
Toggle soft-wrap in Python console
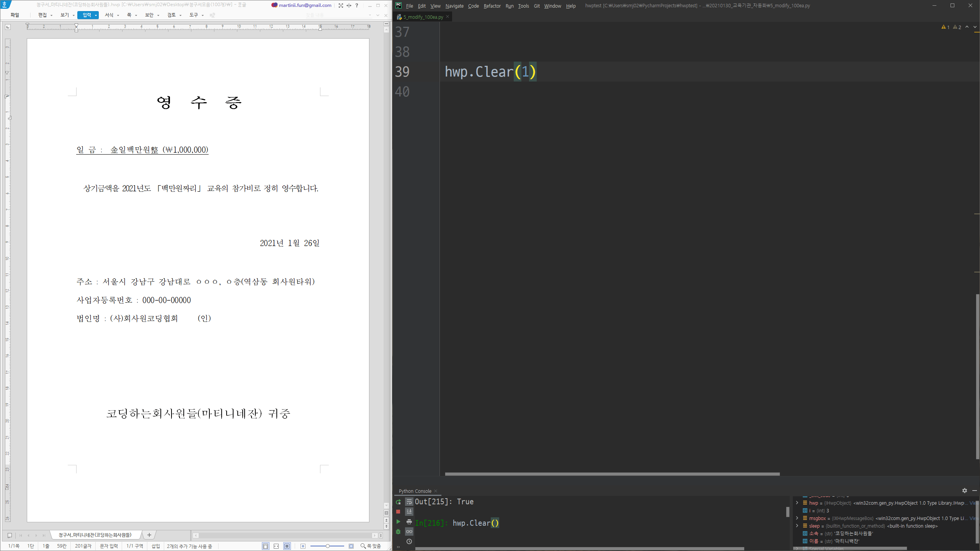[409, 502]
